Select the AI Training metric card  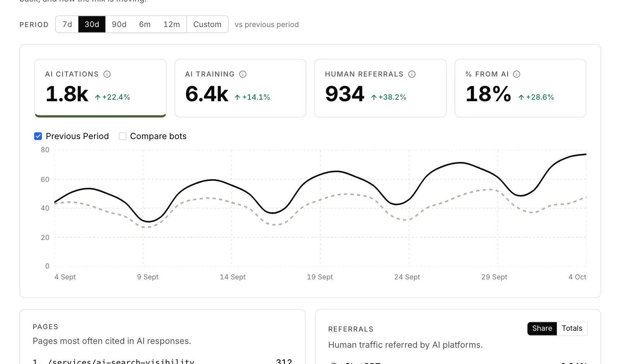[240, 88]
